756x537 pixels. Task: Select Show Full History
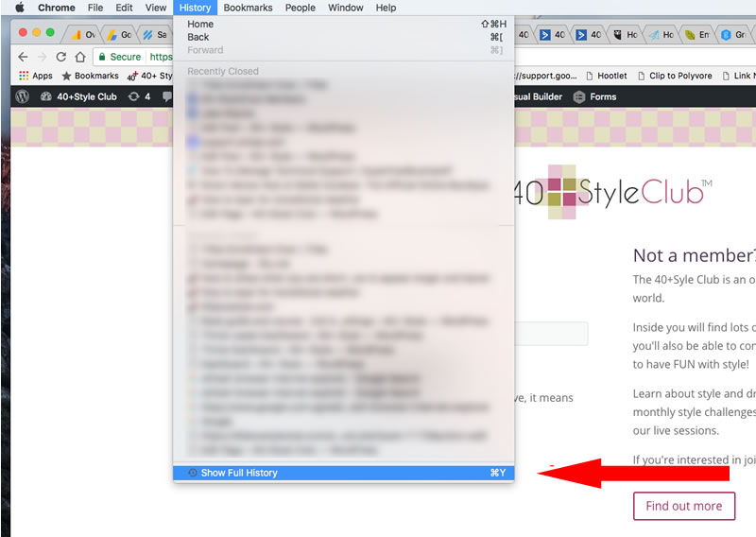click(x=343, y=473)
